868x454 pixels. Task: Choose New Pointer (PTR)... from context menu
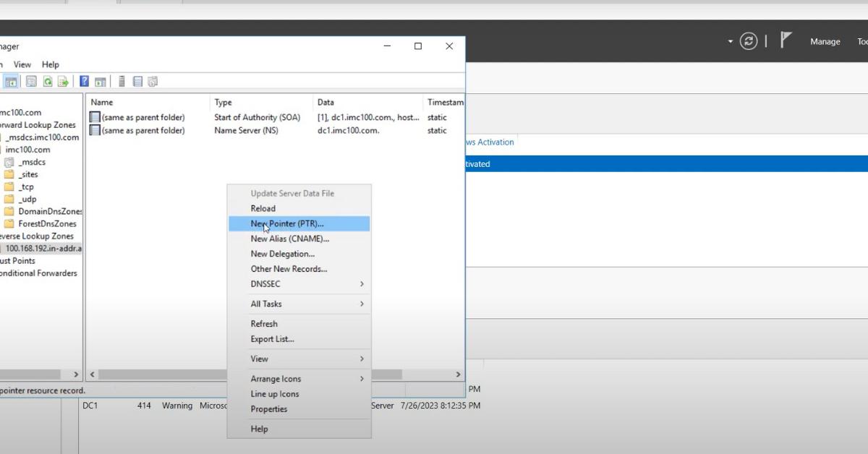click(299, 224)
